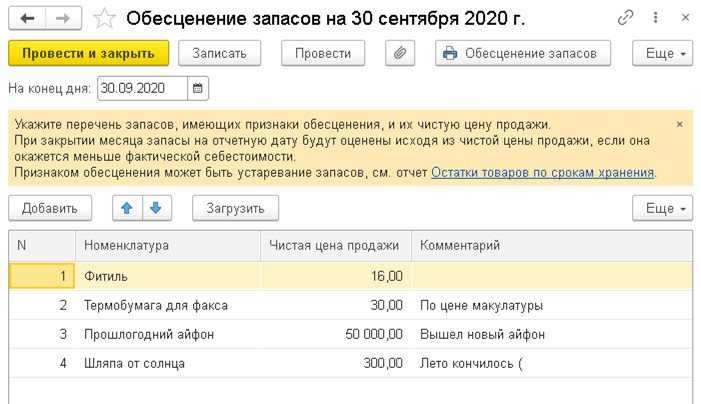Select the Фитиль row

[x=350, y=276]
